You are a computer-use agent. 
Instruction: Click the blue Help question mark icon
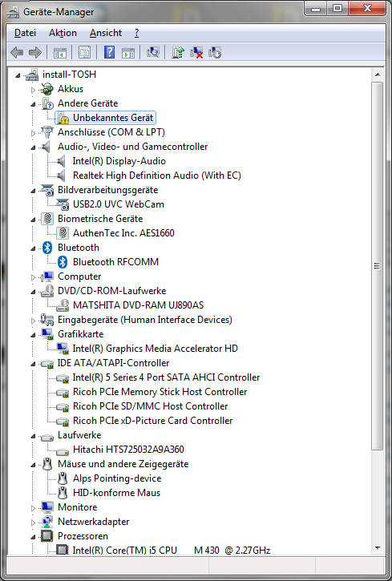point(109,52)
